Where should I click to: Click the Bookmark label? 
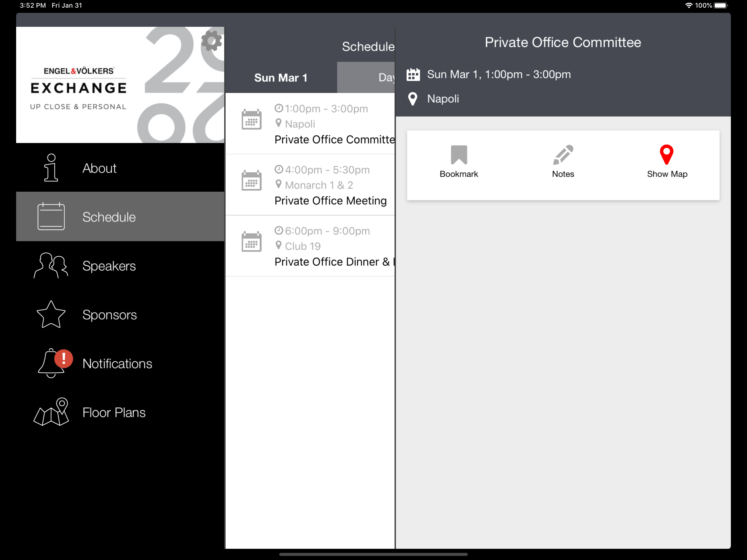tap(459, 174)
